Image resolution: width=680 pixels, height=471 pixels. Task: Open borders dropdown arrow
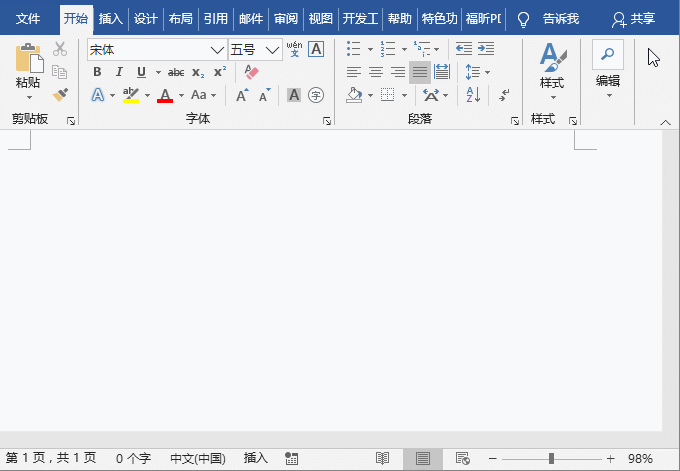[404, 95]
